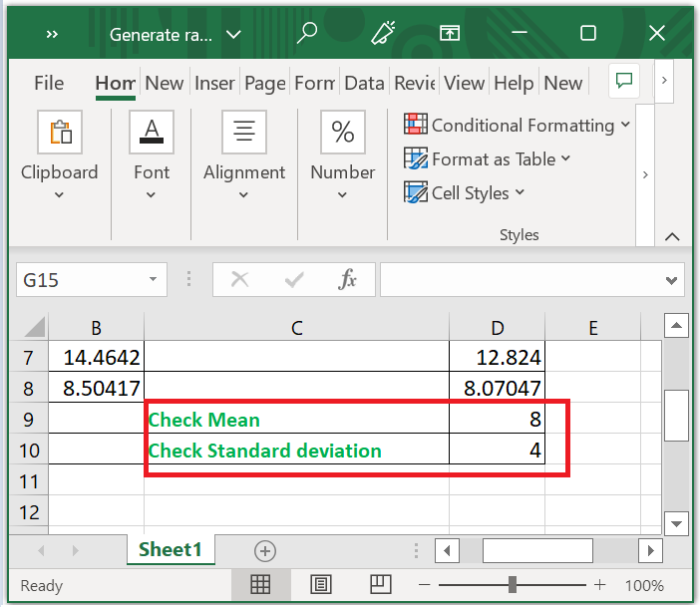This screenshot has height=607, width=700.
Task: Select cell with value 8.50417
Action: tap(96, 387)
